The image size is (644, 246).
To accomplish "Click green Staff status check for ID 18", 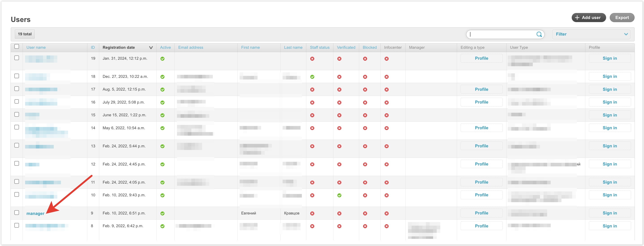I will 312,77.
